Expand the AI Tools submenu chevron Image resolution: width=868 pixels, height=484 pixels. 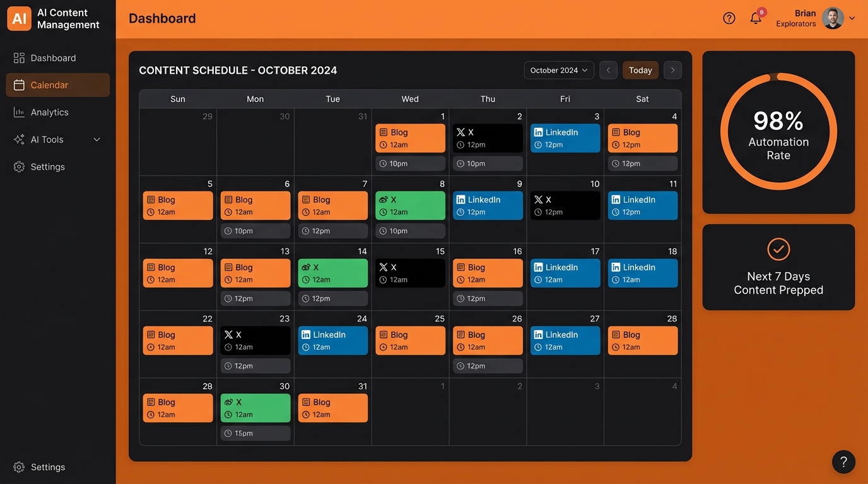pos(97,139)
